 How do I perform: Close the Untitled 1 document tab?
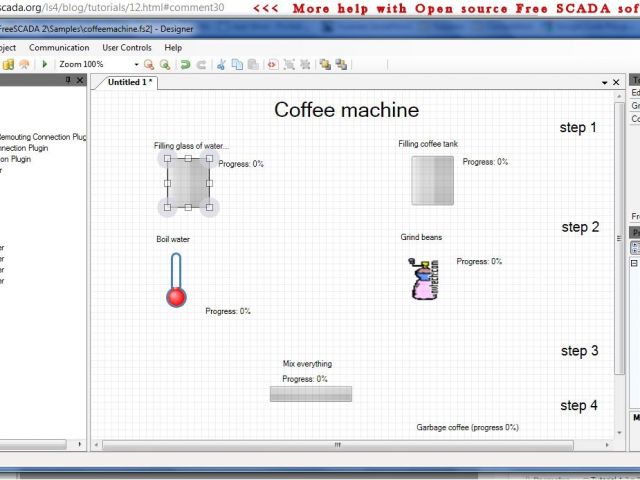(617, 82)
